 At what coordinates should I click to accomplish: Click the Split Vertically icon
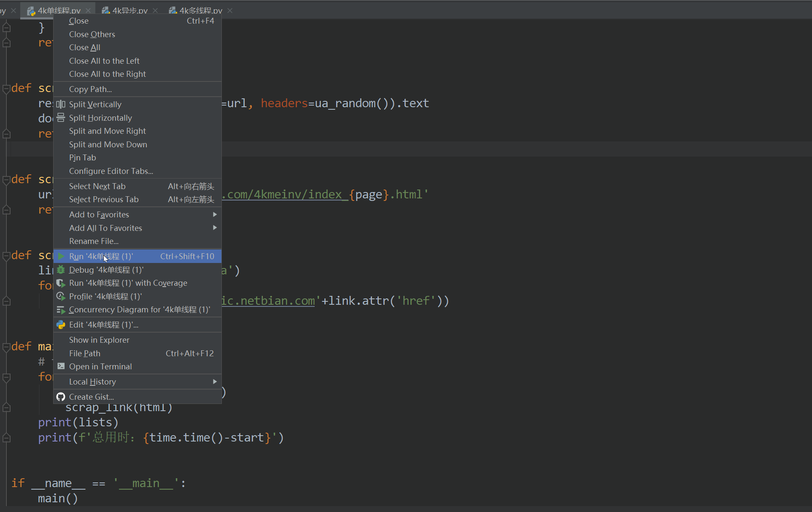coord(61,104)
